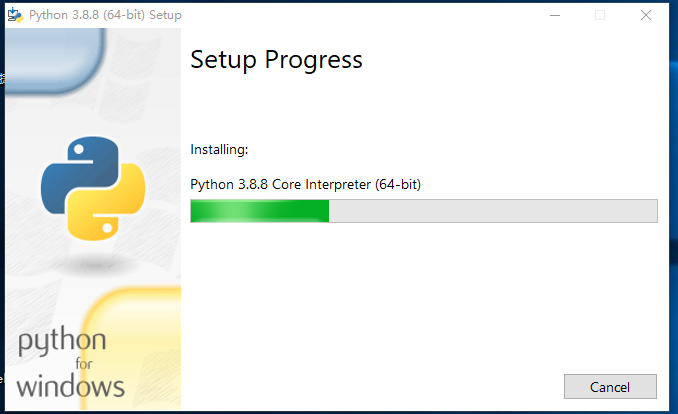Minimize the Python Setup window
Viewport: 678px width, 414px height.
click(554, 15)
